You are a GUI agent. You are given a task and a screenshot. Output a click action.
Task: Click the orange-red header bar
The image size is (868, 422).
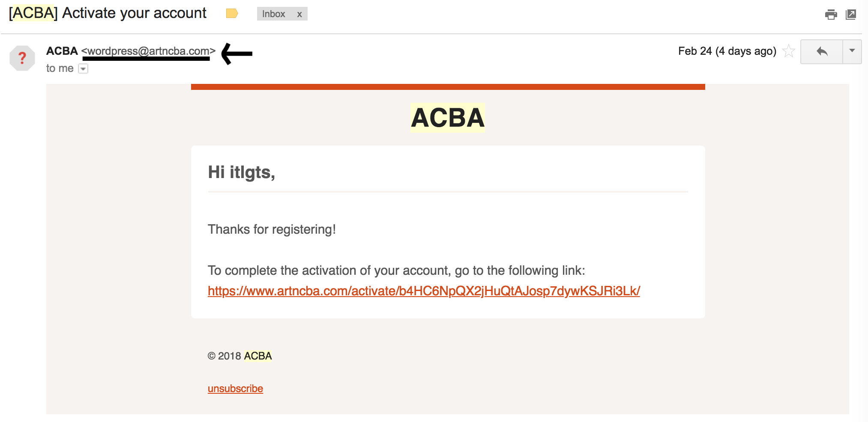(x=448, y=87)
